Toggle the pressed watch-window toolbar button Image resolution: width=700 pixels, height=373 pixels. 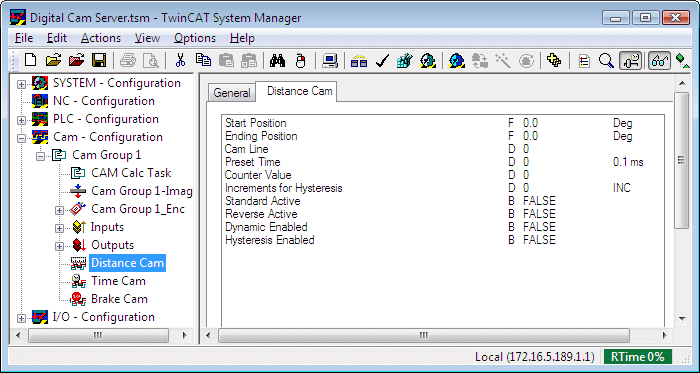pos(630,60)
